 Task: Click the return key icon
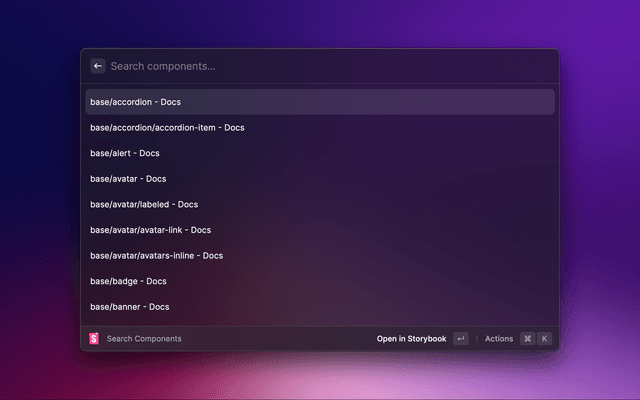coord(460,339)
